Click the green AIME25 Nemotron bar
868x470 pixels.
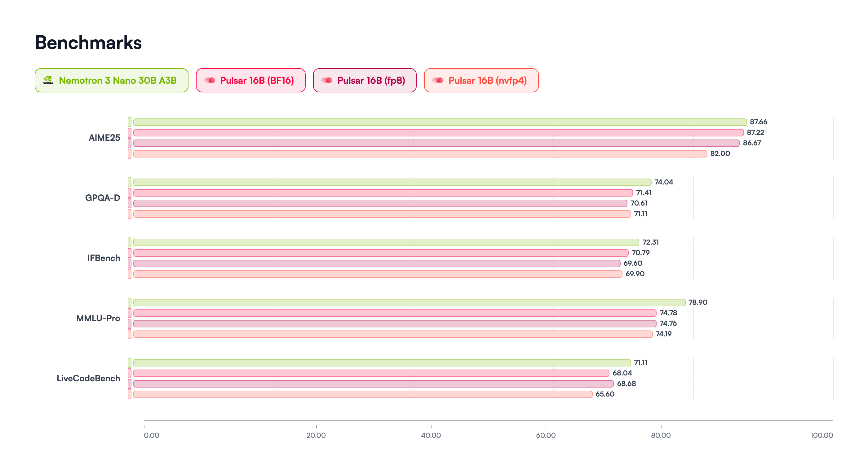(440, 122)
